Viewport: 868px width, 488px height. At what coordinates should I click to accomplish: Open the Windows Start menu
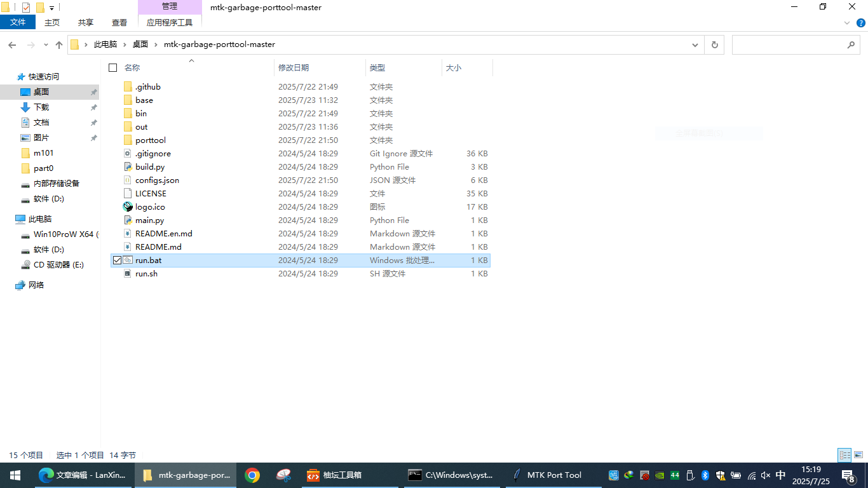[x=15, y=475]
